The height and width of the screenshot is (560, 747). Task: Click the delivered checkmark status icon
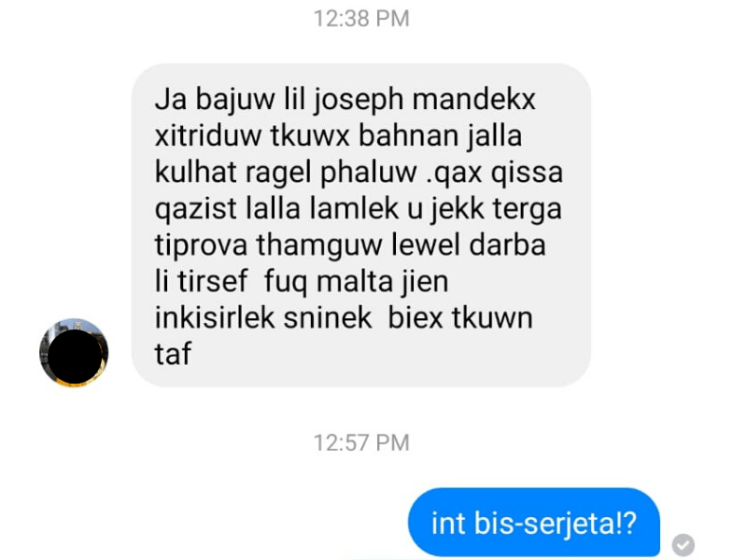(x=683, y=545)
